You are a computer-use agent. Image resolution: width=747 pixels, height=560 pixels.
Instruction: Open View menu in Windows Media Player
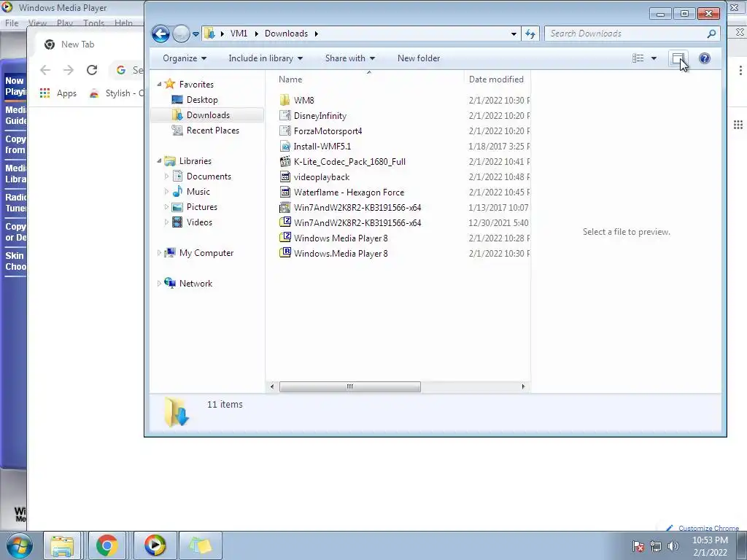click(x=37, y=23)
